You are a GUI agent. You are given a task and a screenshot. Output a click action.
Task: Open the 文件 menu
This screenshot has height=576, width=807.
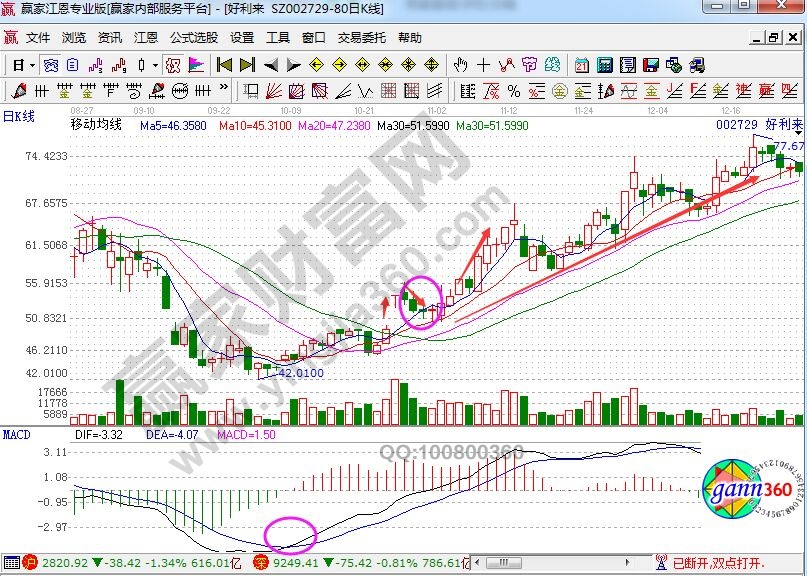(38, 38)
